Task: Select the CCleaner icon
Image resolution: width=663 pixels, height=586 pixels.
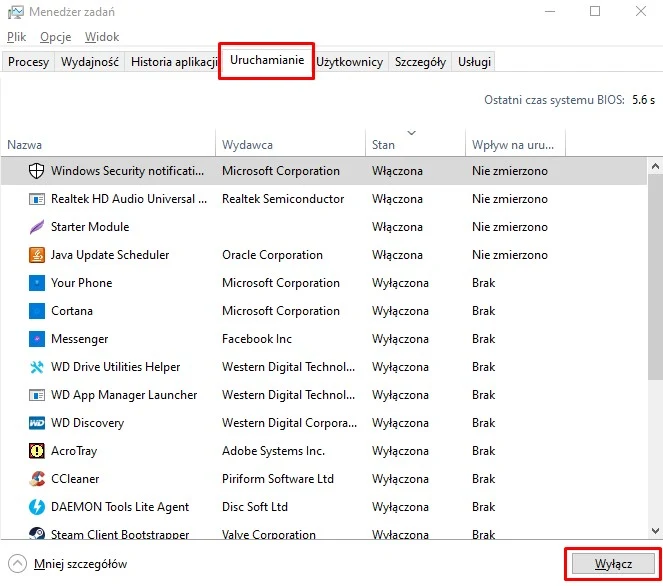Action: pyautogui.click(x=37, y=479)
